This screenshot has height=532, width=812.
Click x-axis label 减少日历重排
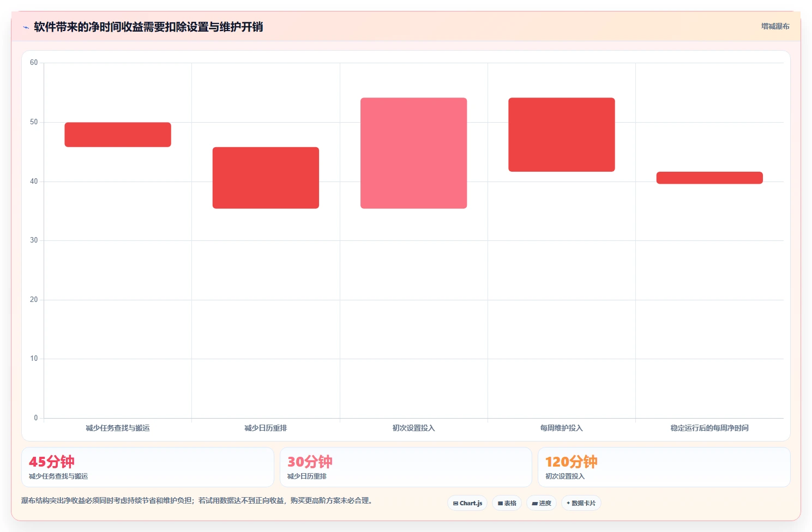click(266, 428)
